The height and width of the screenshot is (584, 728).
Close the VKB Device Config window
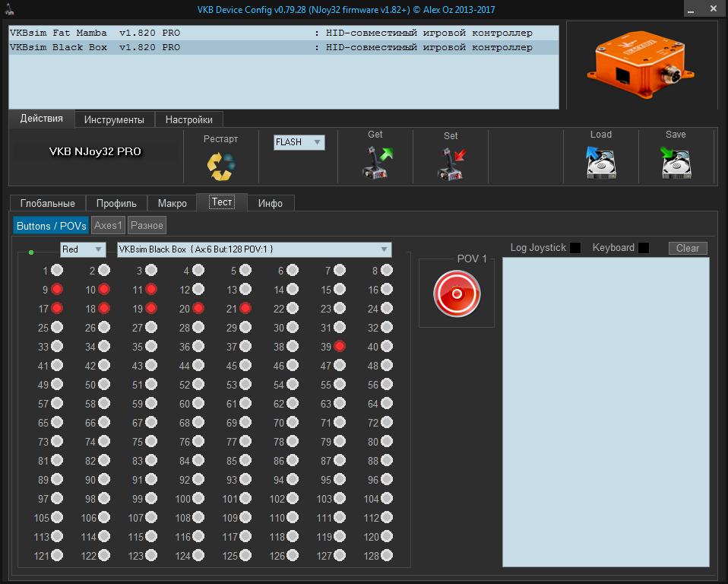point(713,9)
